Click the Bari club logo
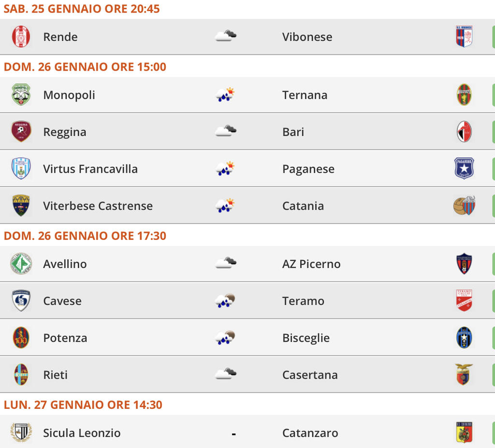Image resolution: width=495 pixels, height=448 pixels. click(x=464, y=132)
